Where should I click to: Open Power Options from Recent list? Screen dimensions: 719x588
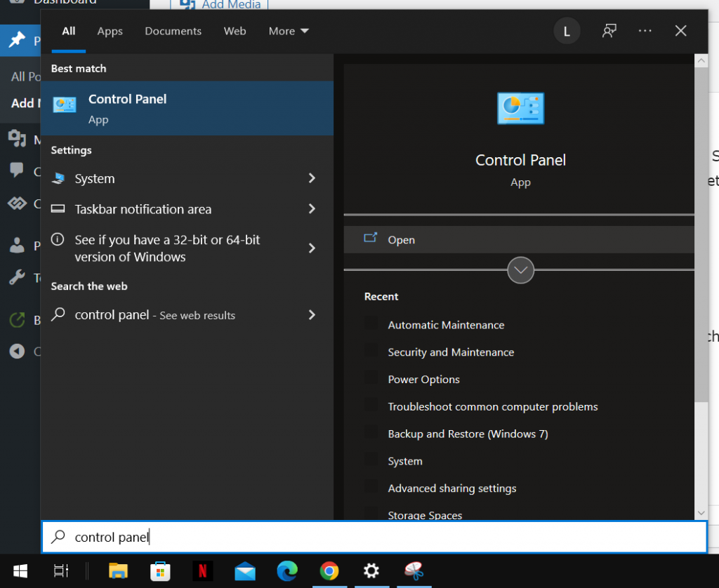pyautogui.click(x=423, y=380)
